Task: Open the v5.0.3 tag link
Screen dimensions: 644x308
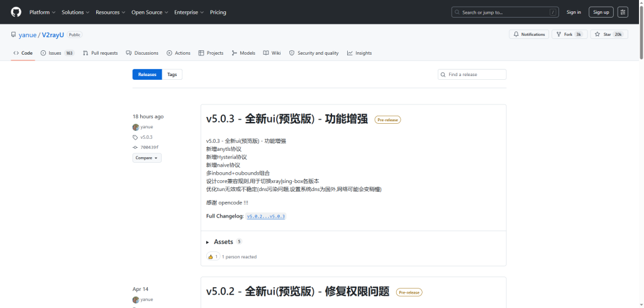Action: 146,137
